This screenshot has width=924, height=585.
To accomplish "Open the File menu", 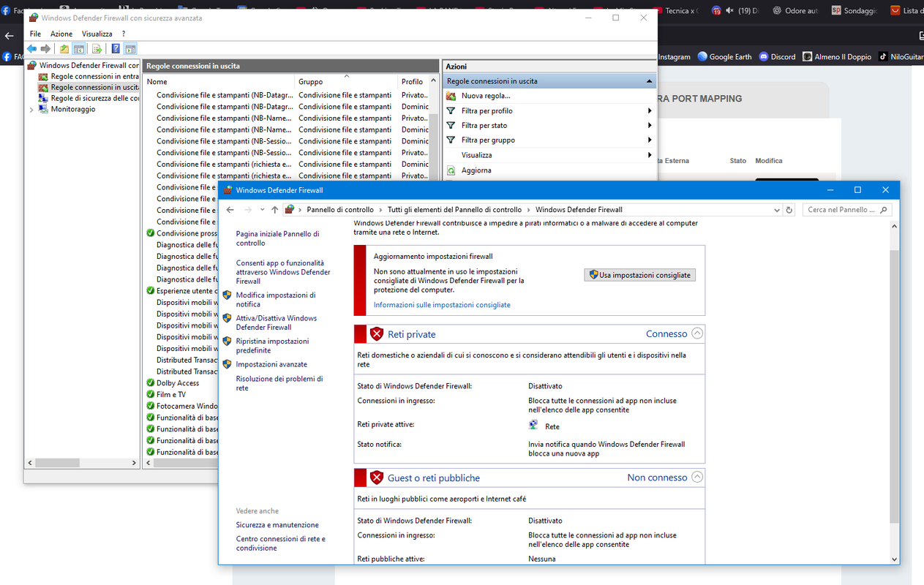I will coord(35,34).
